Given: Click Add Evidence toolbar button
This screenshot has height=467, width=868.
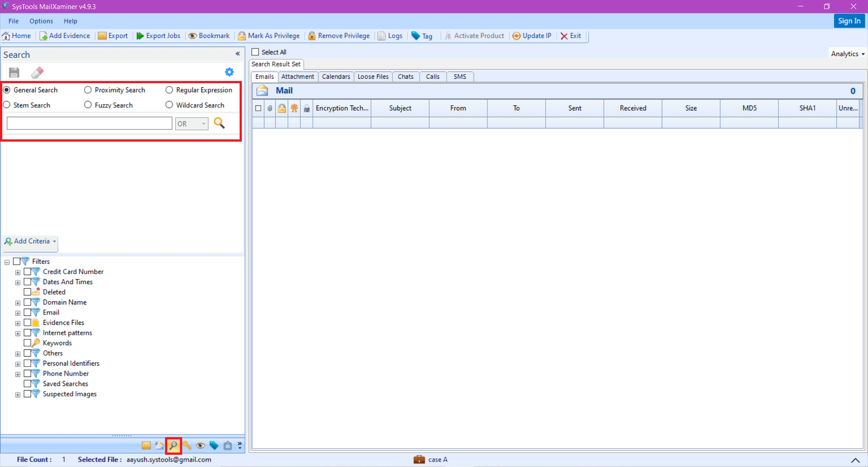Looking at the screenshot, I should click(65, 36).
